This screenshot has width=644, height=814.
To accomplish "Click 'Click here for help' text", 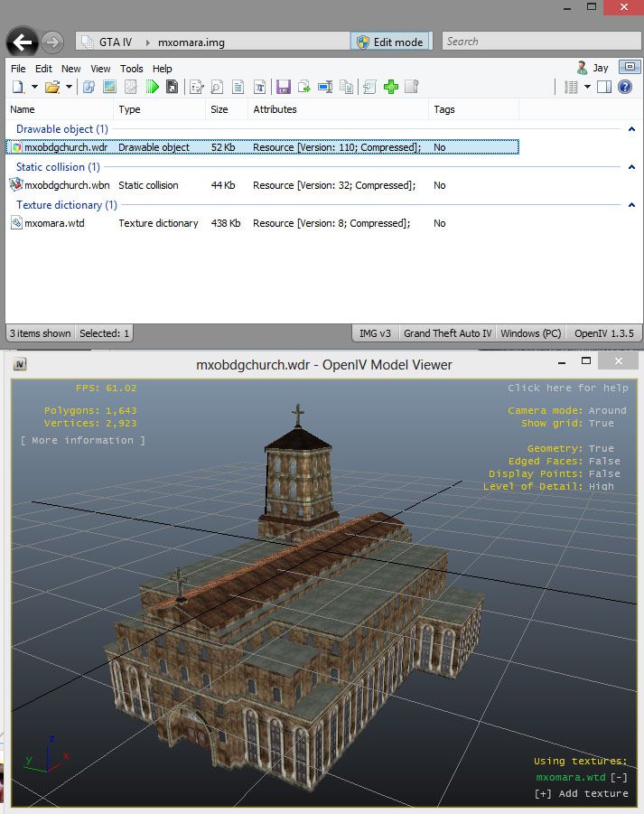I will pos(568,388).
